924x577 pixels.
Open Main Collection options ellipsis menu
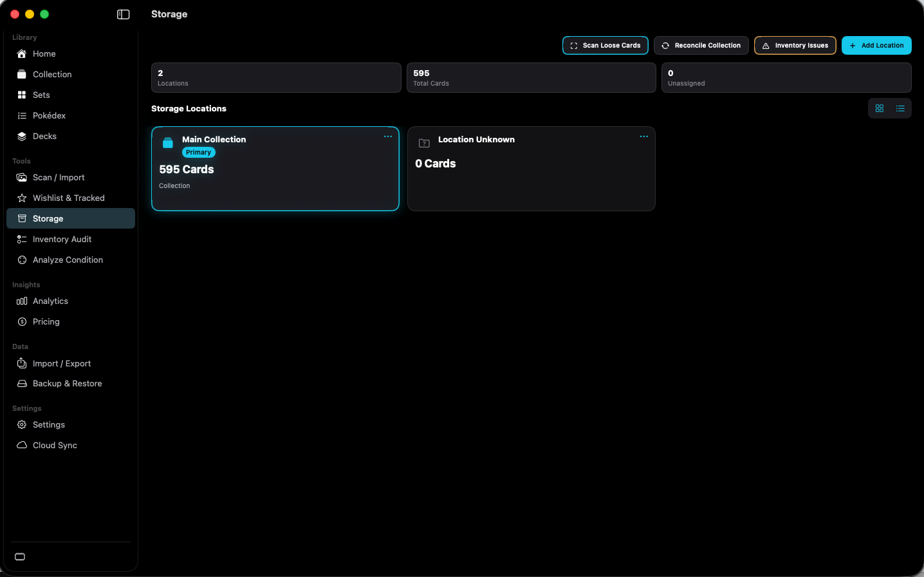click(388, 137)
